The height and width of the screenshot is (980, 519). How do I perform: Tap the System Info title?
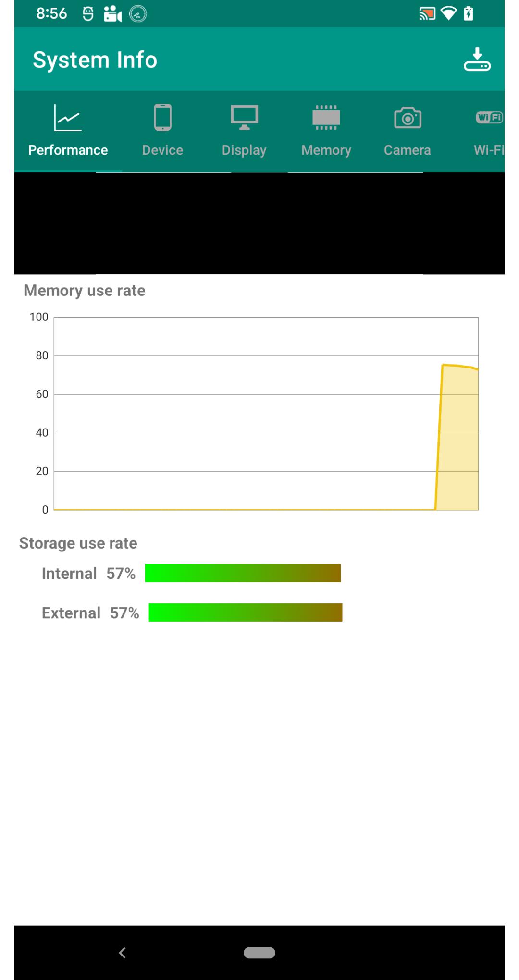(x=95, y=60)
